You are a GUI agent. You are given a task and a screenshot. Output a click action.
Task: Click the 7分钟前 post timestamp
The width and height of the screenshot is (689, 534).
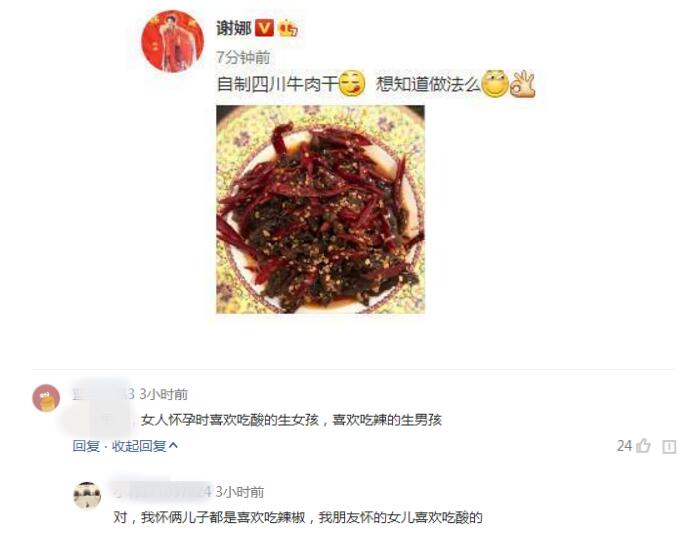(243, 57)
